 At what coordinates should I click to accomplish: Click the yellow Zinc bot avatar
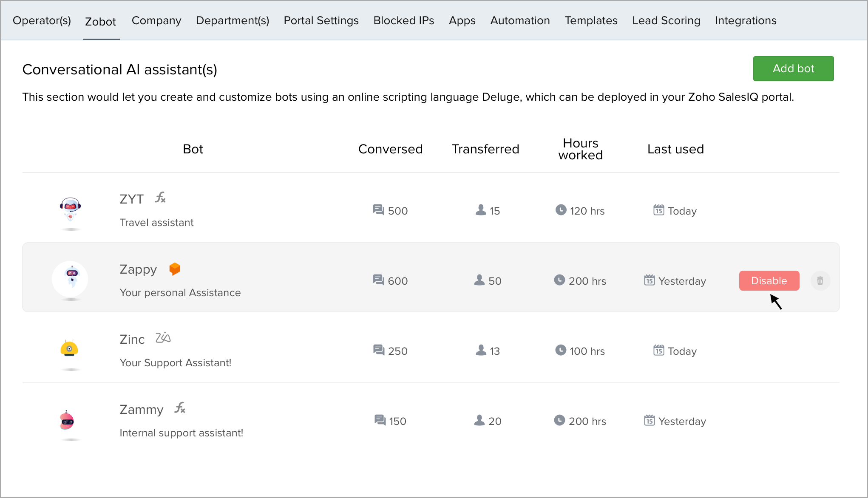[x=69, y=349]
